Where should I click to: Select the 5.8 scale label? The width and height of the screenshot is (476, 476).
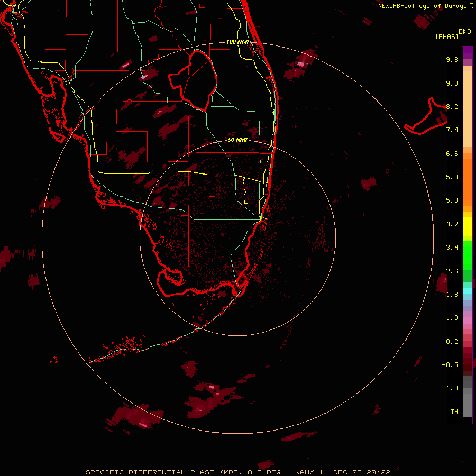coord(452,177)
